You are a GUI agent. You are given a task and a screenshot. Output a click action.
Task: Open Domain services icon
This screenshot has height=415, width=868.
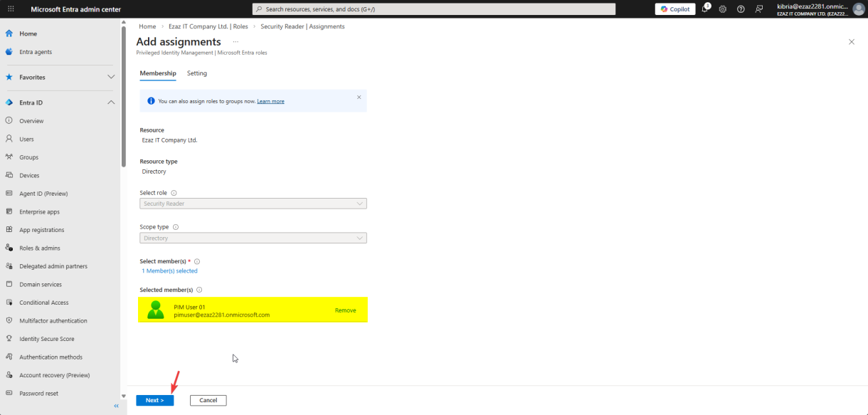[x=9, y=284]
